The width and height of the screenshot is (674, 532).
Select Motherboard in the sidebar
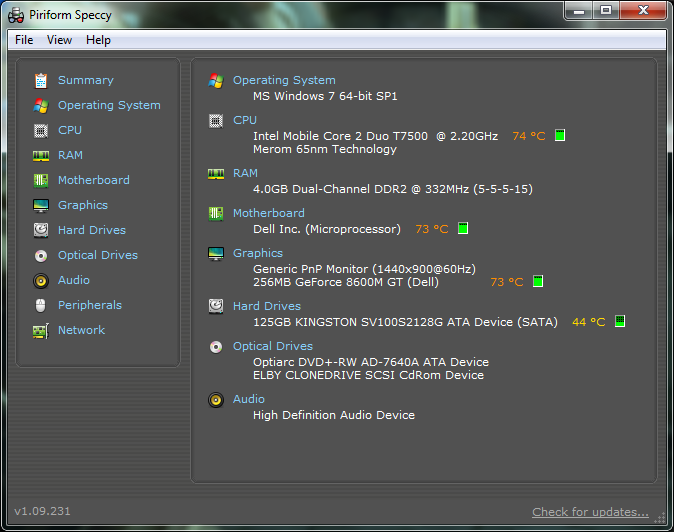tap(94, 180)
